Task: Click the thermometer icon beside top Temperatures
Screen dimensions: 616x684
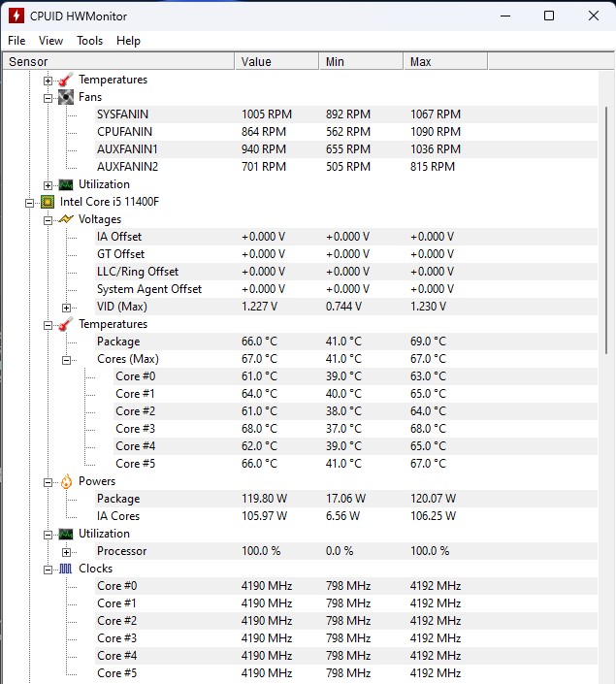Action: pos(66,80)
